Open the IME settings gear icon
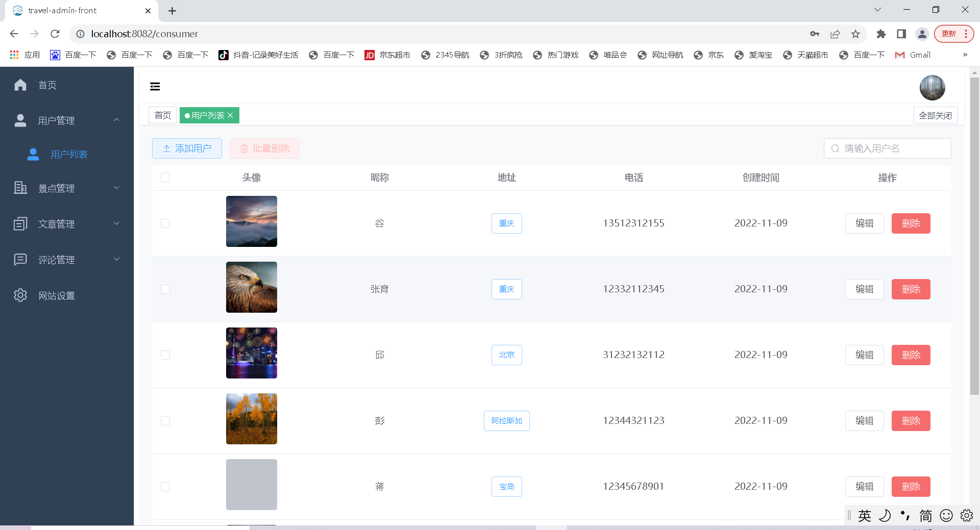980x530 pixels. pos(967,516)
